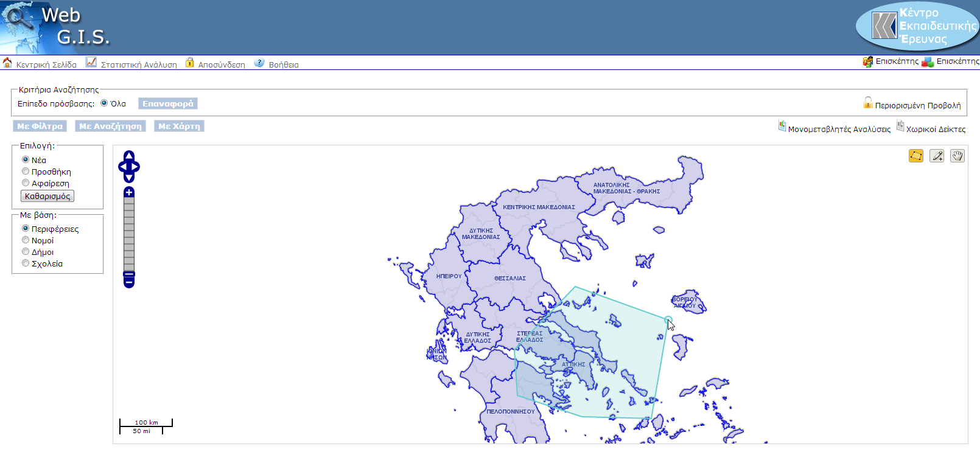Click the first Επισκέπτης user link

click(x=897, y=61)
